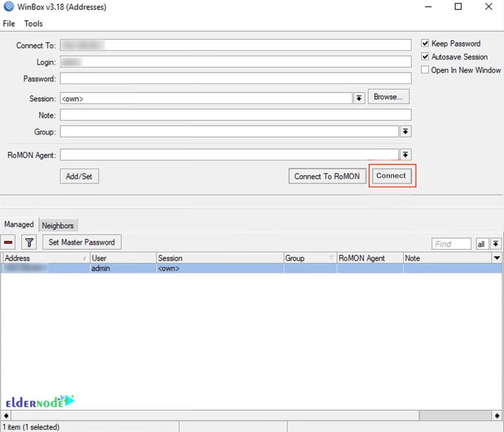This screenshot has height=432, width=504.
Task: Sort by the Address column header
Action: [46, 258]
